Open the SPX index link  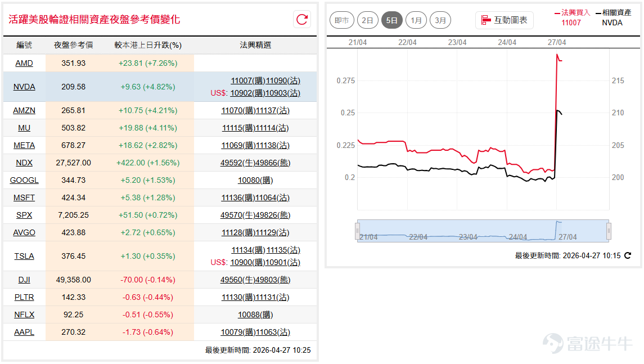pyautogui.click(x=24, y=215)
